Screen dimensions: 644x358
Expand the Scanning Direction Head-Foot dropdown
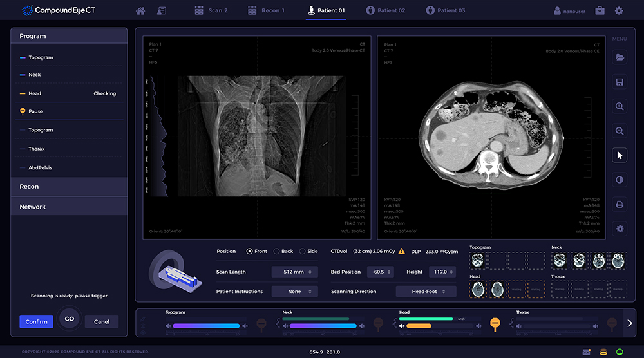(x=426, y=292)
